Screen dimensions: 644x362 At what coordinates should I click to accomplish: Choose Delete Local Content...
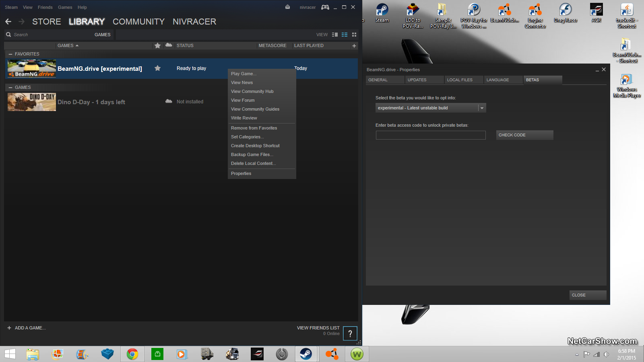[262, 163]
